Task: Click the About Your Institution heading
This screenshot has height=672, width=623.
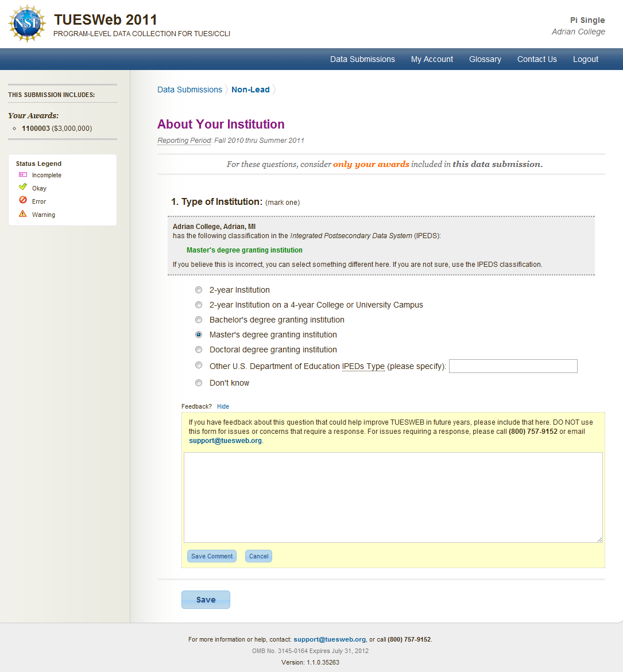Action: click(221, 125)
